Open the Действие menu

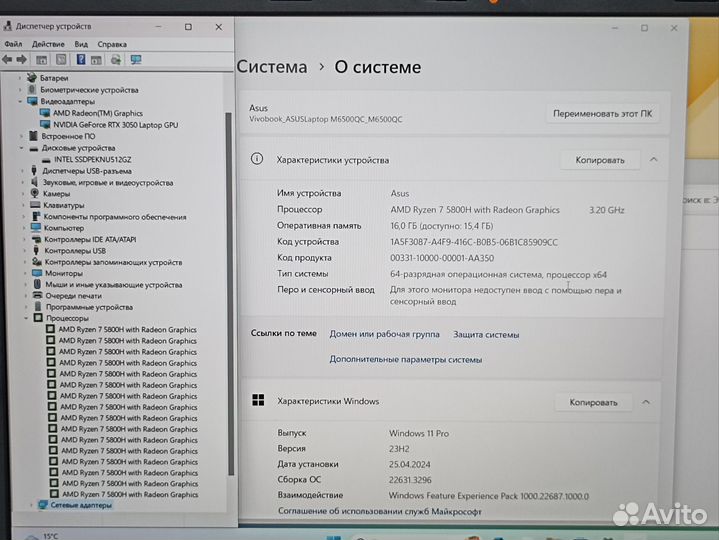pos(48,44)
